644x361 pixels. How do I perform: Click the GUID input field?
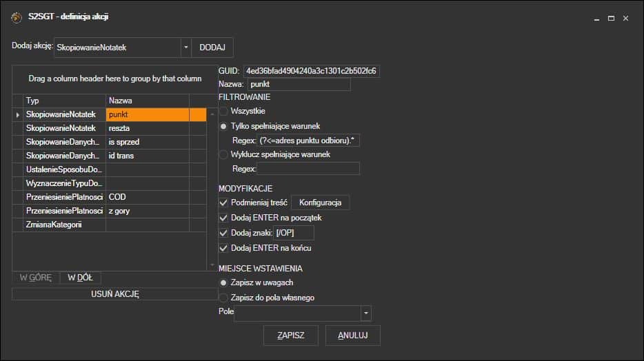point(312,71)
